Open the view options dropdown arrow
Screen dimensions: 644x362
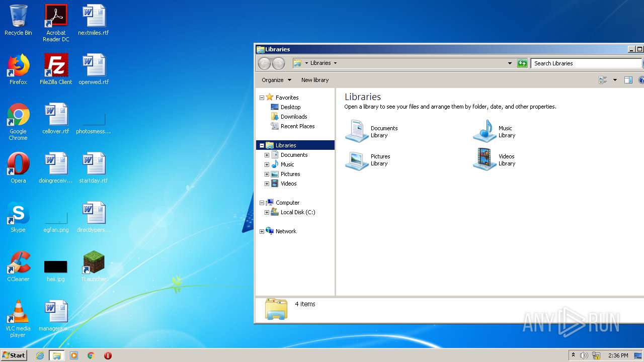(x=615, y=80)
